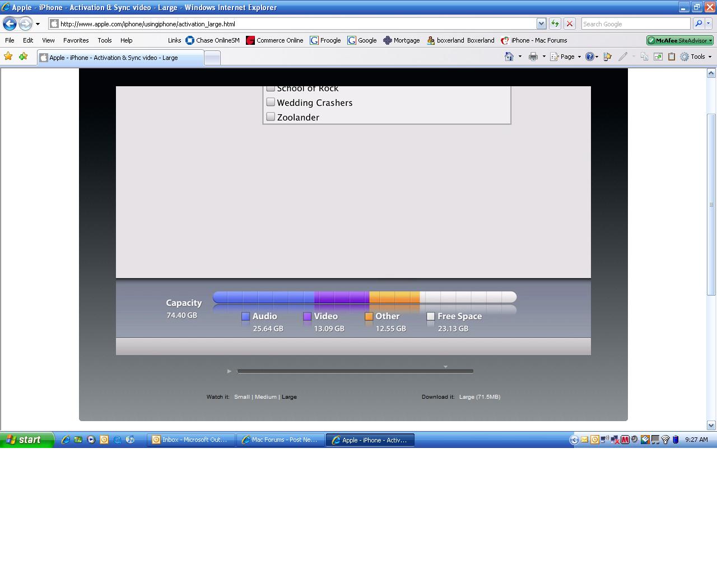Click the McAfee red M tray icon

point(625,440)
